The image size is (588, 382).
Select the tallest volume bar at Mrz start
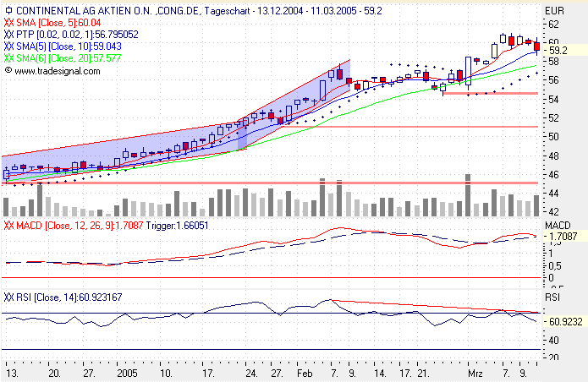tap(468, 195)
